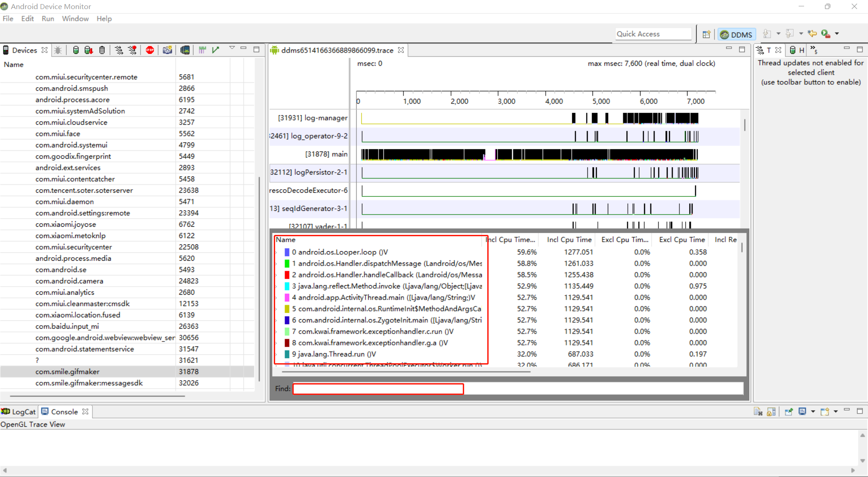Toggle the console Scroll Lock icon

tap(771, 412)
